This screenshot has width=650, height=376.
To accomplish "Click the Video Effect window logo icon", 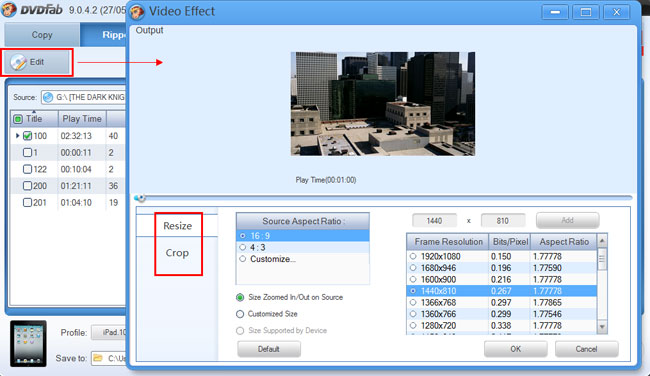I will pos(137,11).
